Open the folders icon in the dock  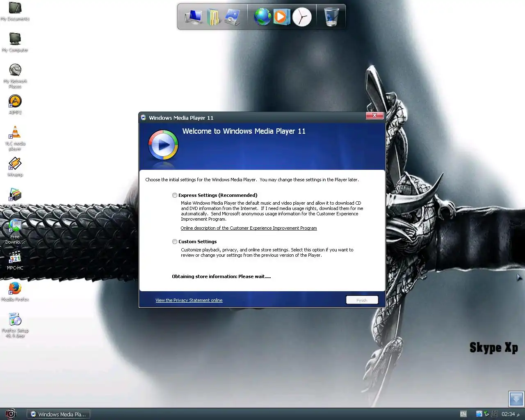(213, 17)
